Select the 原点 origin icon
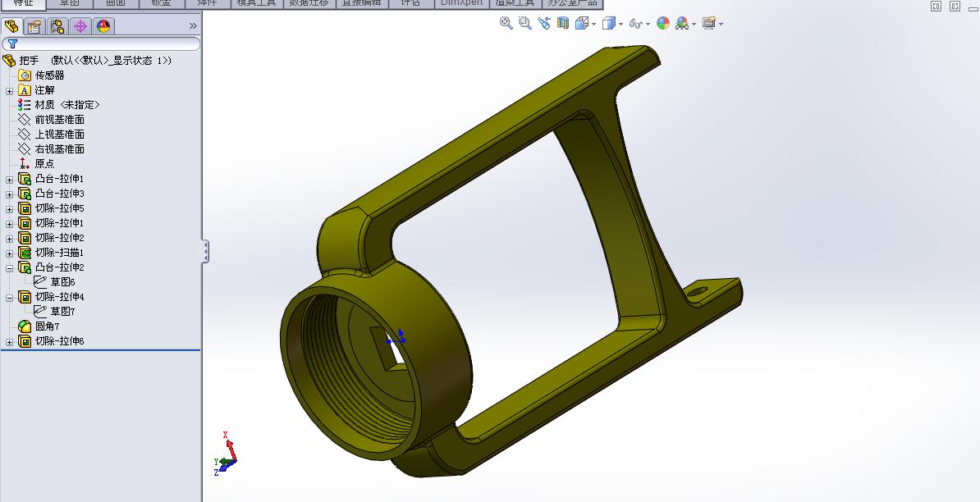Viewport: 980px width, 502px height. point(25,163)
